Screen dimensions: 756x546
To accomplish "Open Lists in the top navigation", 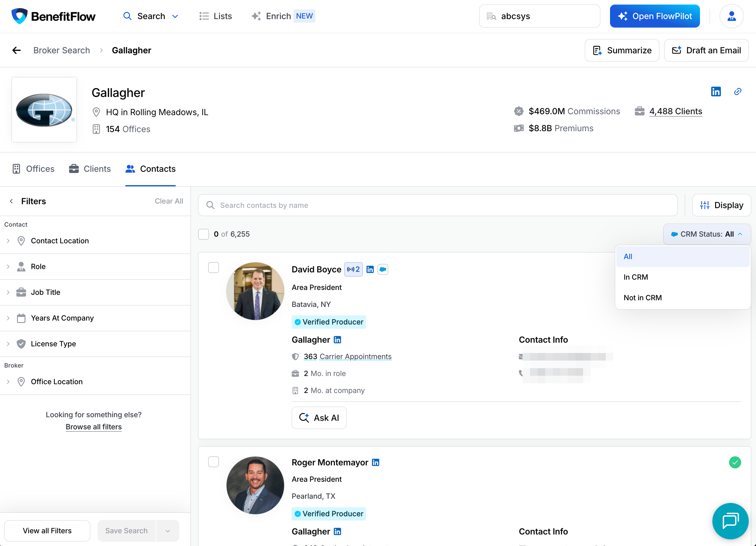I will 215,16.
